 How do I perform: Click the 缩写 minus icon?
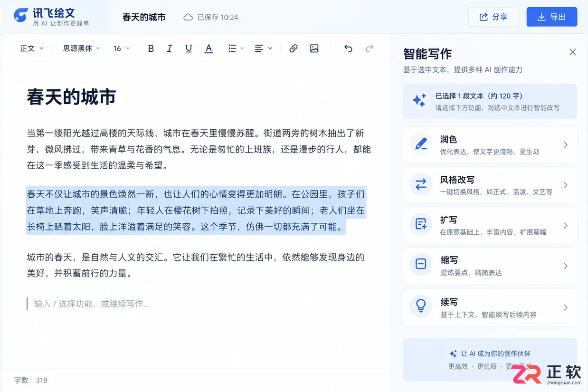(421, 265)
